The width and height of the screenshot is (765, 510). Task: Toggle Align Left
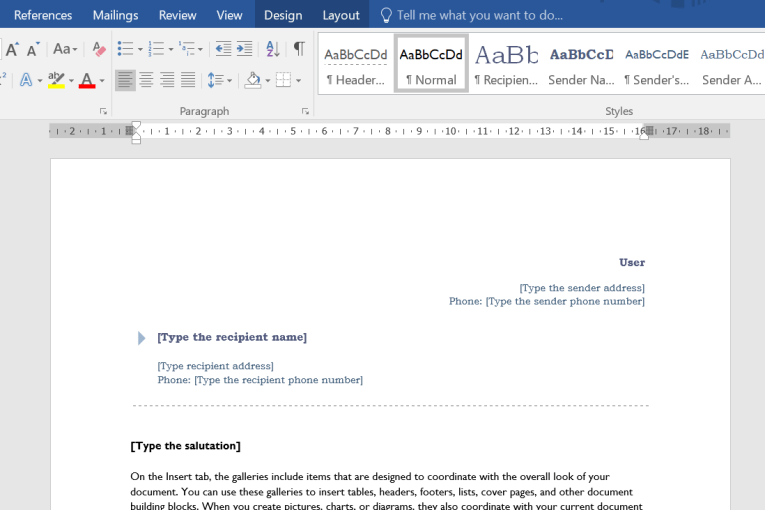pyautogui.click(x=125, y=80)
